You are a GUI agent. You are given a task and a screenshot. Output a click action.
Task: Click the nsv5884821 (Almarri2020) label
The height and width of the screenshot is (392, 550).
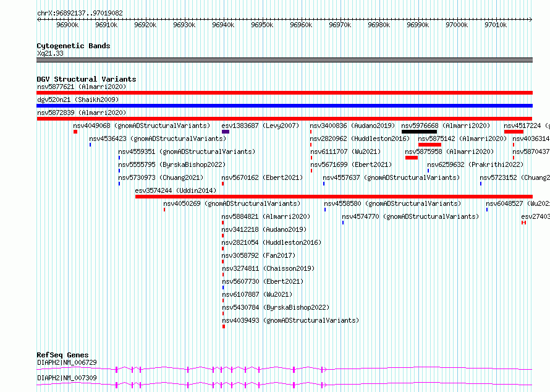click(x=266, y=216)
